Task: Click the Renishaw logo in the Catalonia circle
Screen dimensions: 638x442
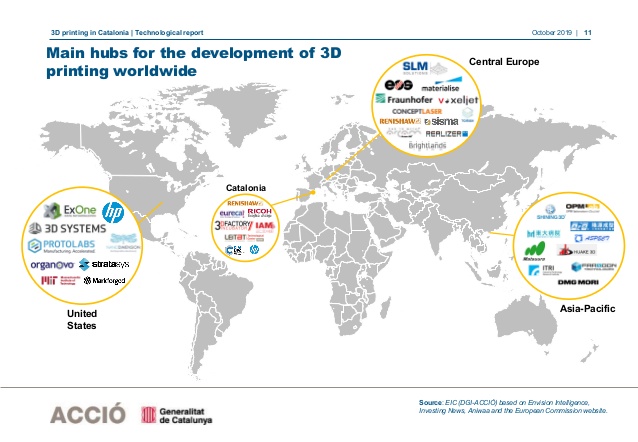Action: 245,203
